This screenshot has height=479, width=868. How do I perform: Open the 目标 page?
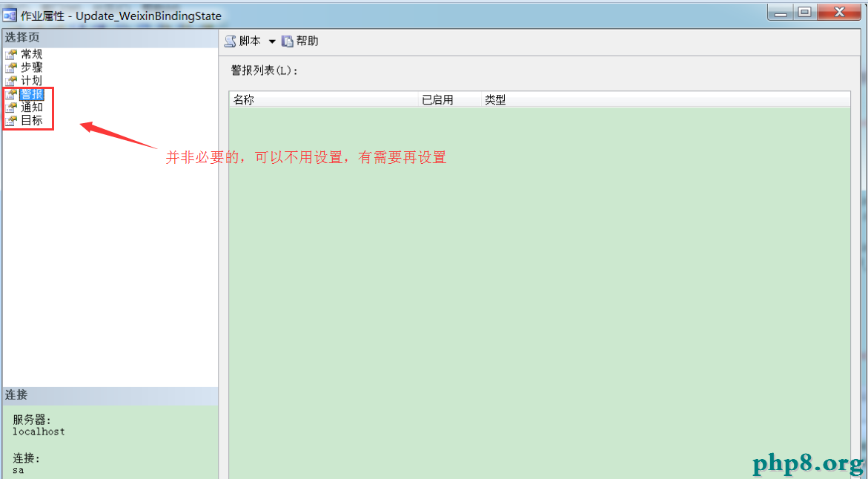click(x=32, y=121)
